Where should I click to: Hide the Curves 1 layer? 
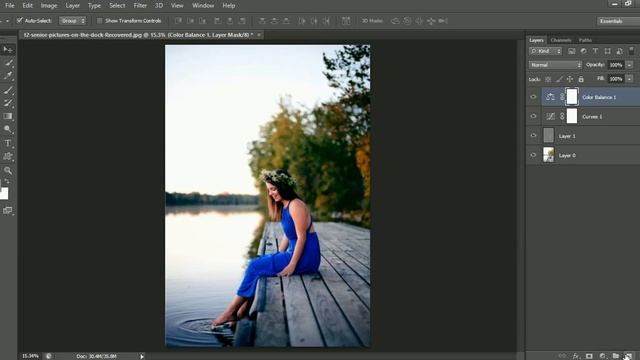533,116
